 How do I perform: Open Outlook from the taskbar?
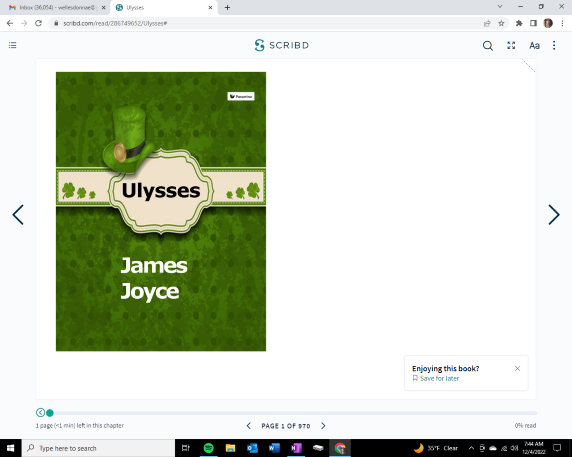coord(252,448)
